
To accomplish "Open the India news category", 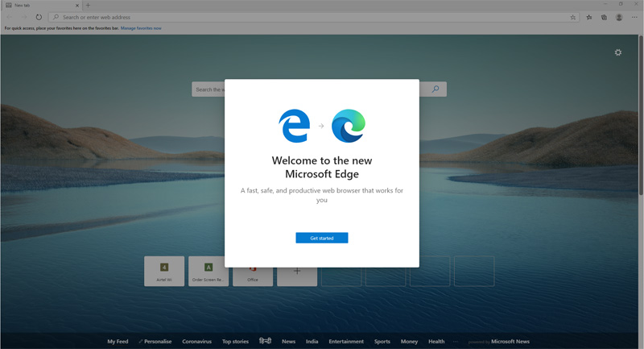I will click(x=312, y=342).
